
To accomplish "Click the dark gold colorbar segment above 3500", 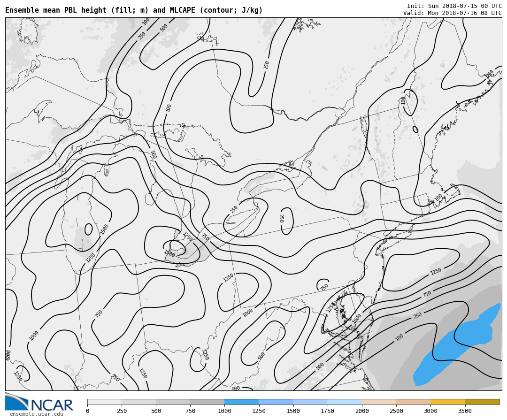I will (482, 402).
